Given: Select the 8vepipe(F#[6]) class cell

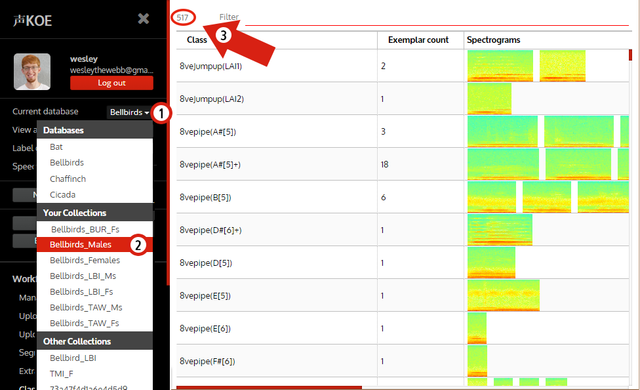Looking at the screenshot, I should 277,361.
